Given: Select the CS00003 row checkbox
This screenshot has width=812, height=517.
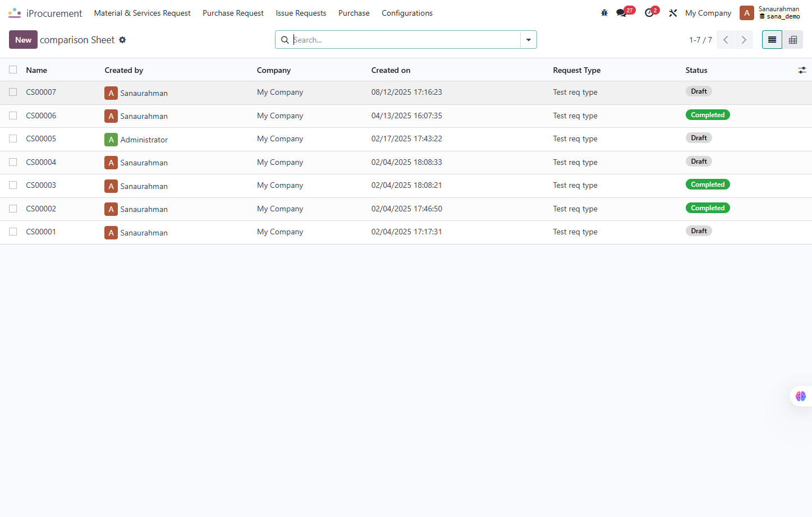Looking at the screenshot, I should coord(13,185).
